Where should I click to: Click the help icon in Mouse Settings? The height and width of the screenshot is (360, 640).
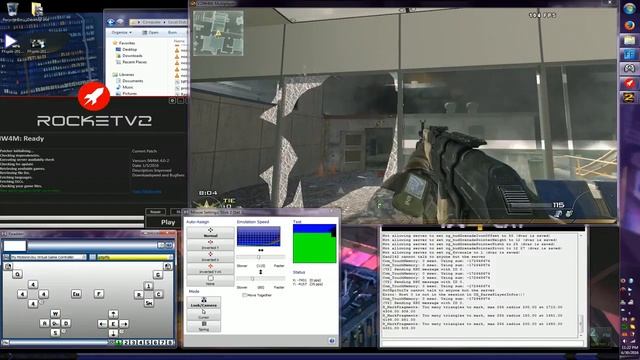(x=331, y=341)
